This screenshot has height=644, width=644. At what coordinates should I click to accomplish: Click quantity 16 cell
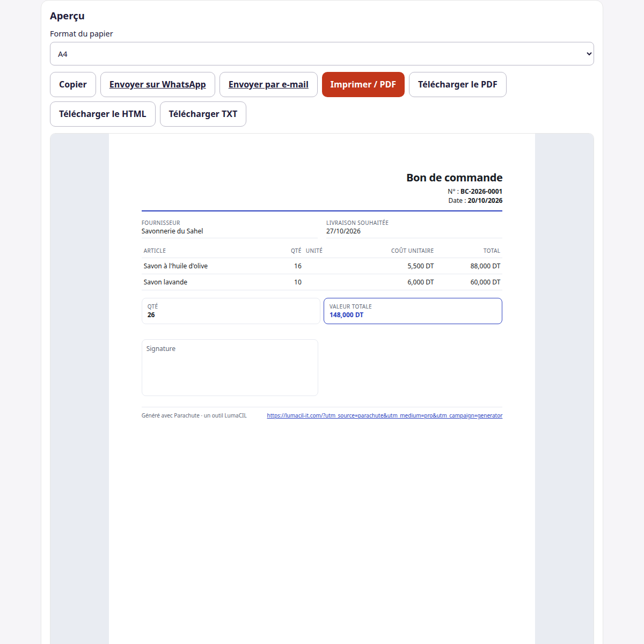tap(298, 266)
